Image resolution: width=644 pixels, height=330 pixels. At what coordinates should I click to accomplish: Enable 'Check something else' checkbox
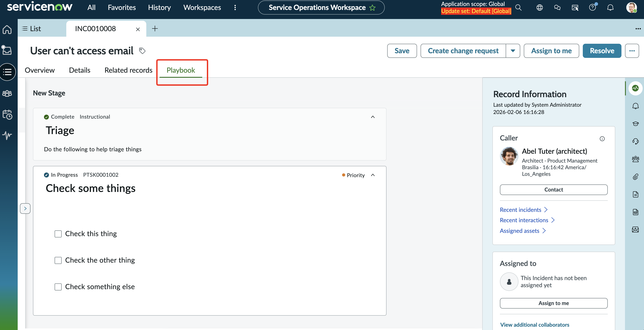58,287
